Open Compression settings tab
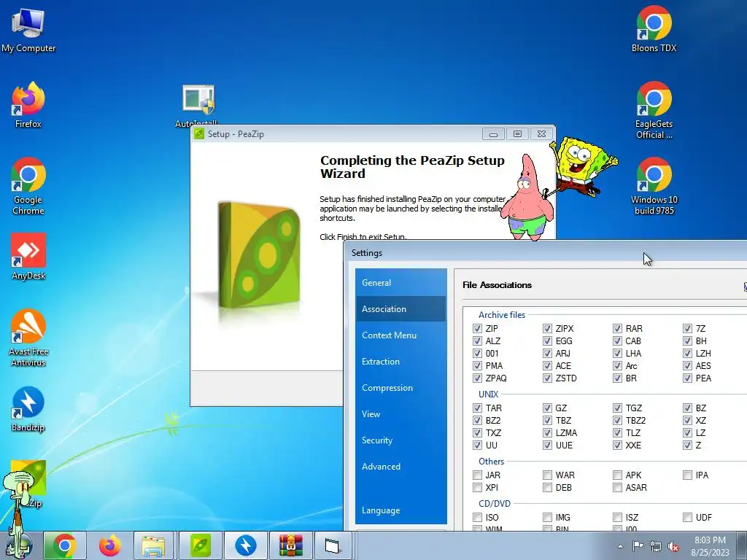This screenshot has height=560, width=747. click(x=400, y=387)
